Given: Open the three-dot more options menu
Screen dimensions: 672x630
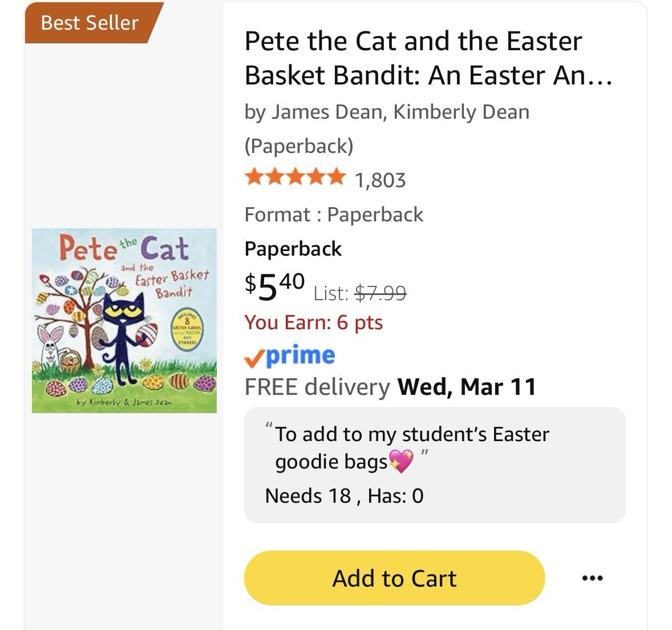Looking at the screenshot, I should coord(592,578).
